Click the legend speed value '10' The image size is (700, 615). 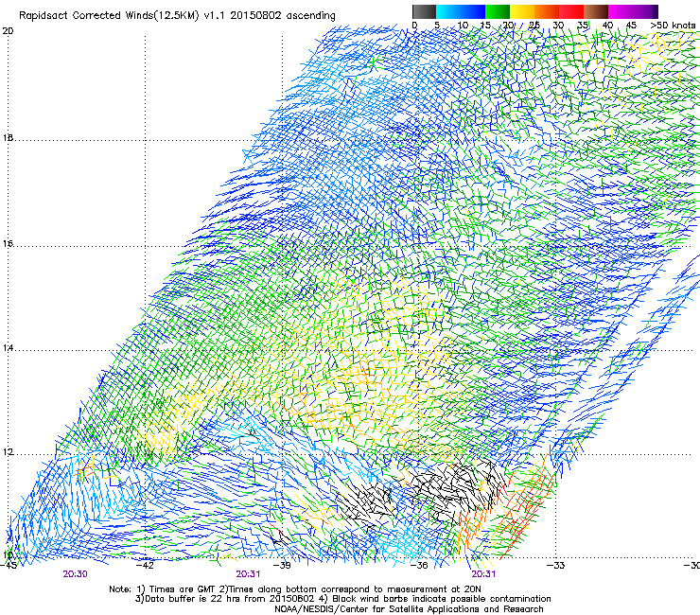pyautogui.click(x=463, y=26)
